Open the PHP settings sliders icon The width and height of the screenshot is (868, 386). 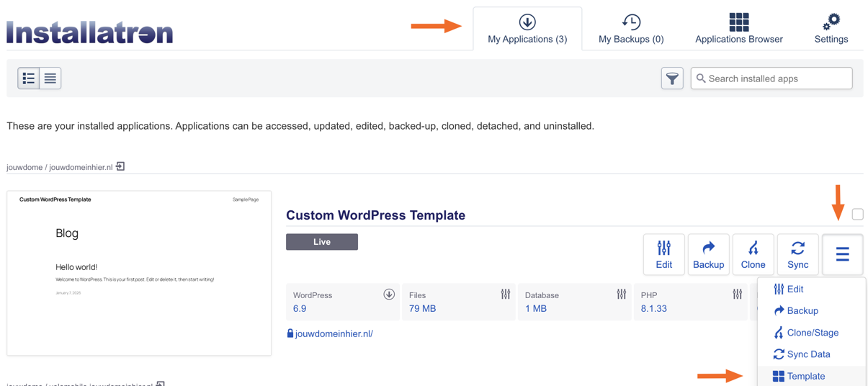click(737, 295)
